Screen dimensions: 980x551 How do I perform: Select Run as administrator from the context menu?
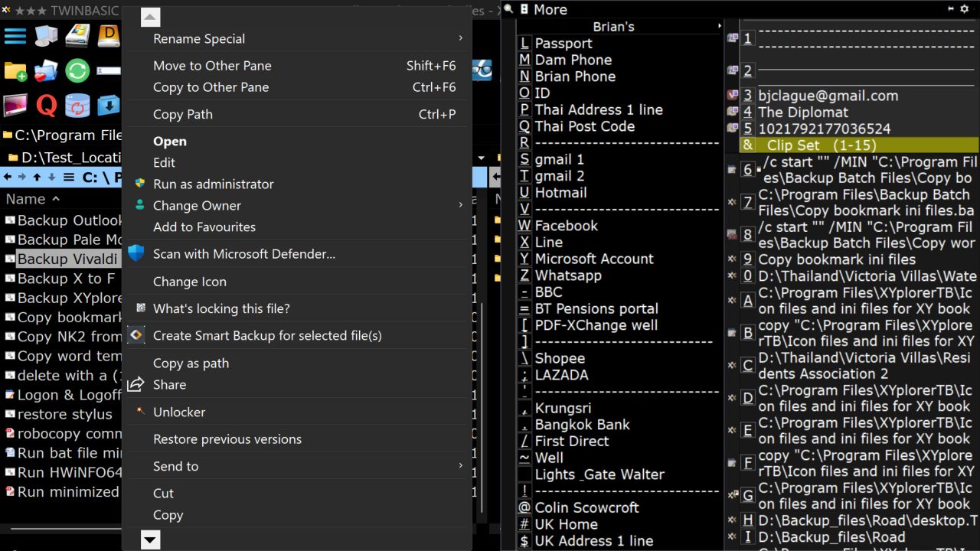click(213, 184)
